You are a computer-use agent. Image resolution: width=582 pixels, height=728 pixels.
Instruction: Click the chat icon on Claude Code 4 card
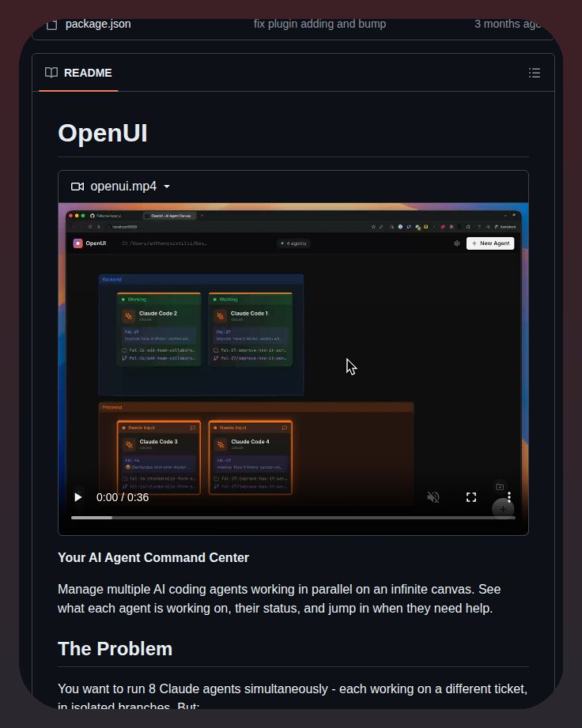point(284,428)
